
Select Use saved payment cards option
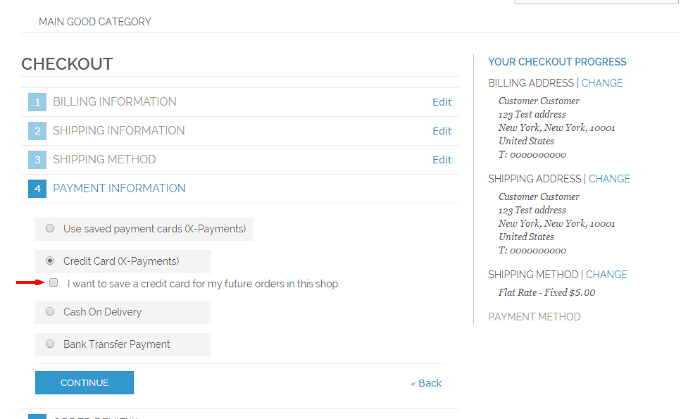(x=50, y=228)
